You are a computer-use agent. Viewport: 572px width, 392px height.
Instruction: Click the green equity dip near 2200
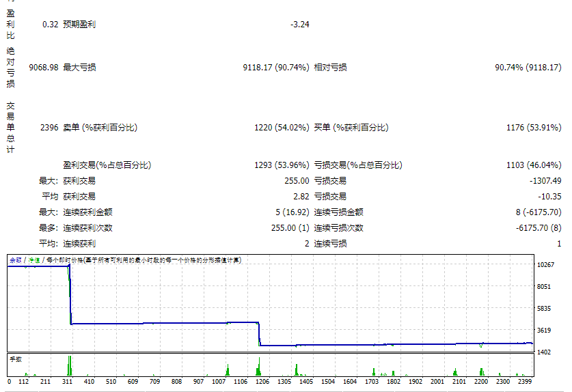point(481,346)
